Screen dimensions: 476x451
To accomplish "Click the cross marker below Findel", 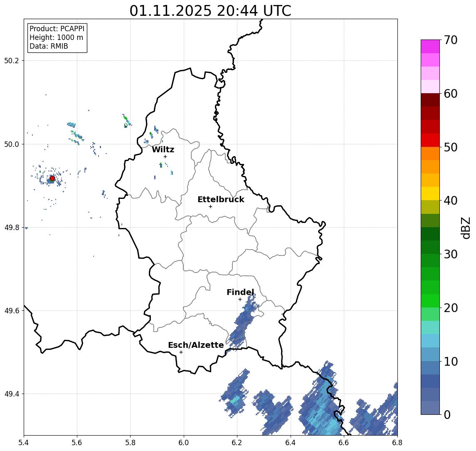I will [240, 300].
